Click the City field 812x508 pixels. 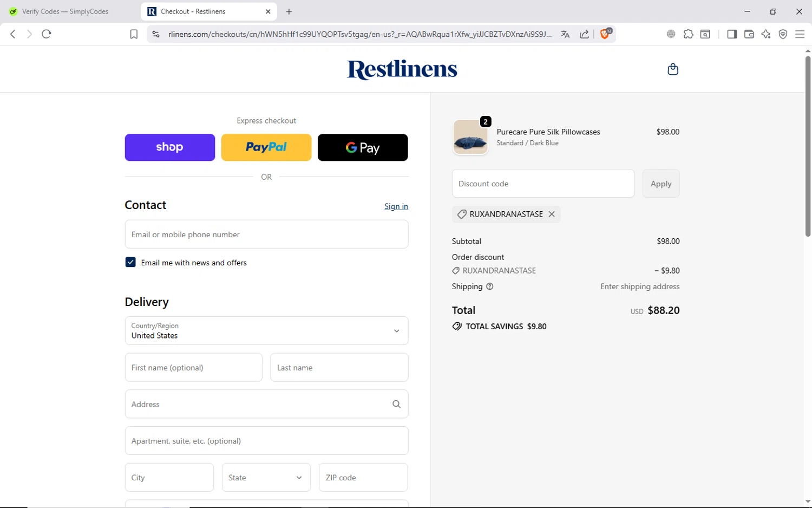click(169, 477)
